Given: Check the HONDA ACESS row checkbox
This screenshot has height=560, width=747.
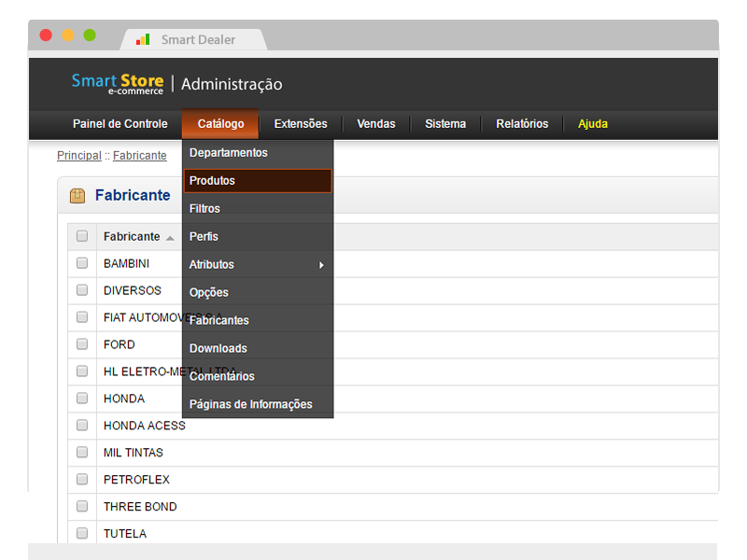Looking at the screenshot, I should (82, 425).
